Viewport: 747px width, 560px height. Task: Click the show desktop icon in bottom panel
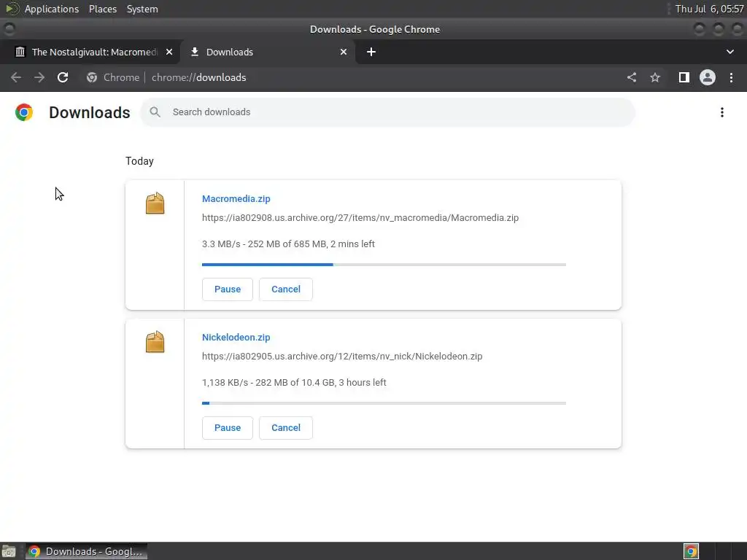pos(9,551)
